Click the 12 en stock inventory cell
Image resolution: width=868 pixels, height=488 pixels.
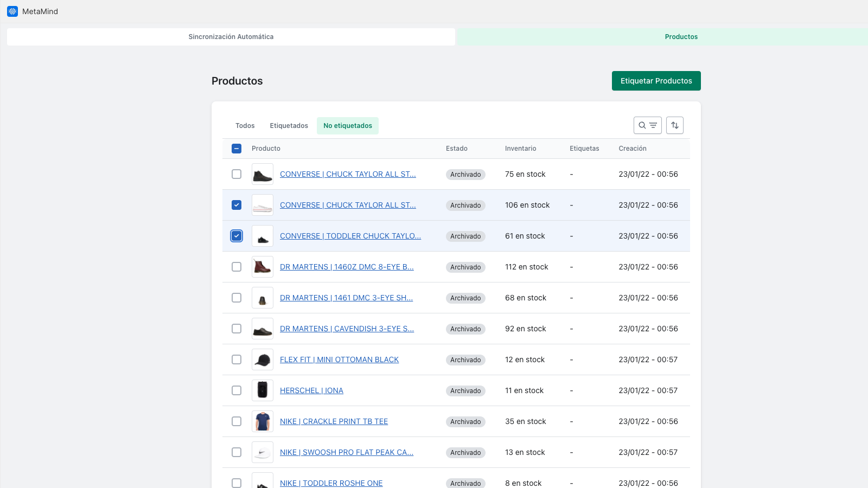pos(525,359)
